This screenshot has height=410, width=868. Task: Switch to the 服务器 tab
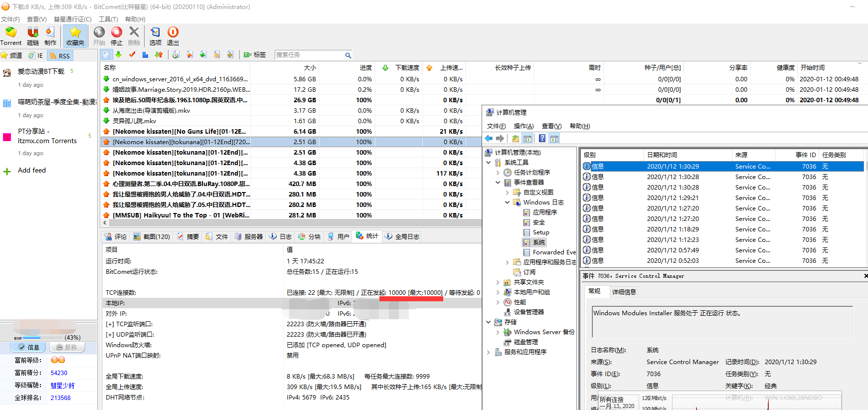pyautogui.click(x=249, y=236)
